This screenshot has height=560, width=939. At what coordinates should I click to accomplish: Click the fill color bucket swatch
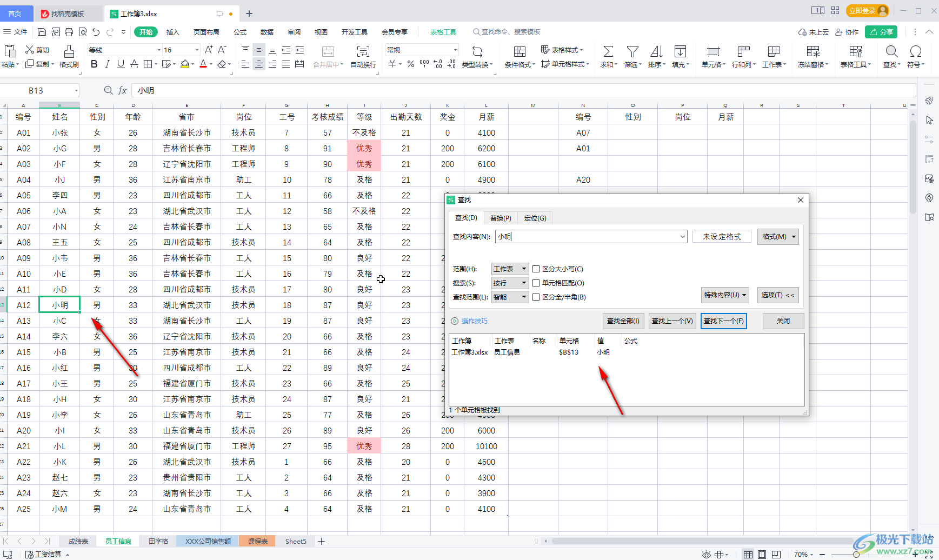click(185, 64)
